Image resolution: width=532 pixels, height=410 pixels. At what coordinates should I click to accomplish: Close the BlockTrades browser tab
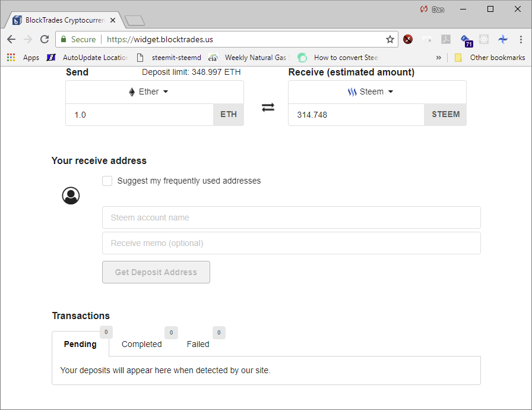[x=113, y=20]
